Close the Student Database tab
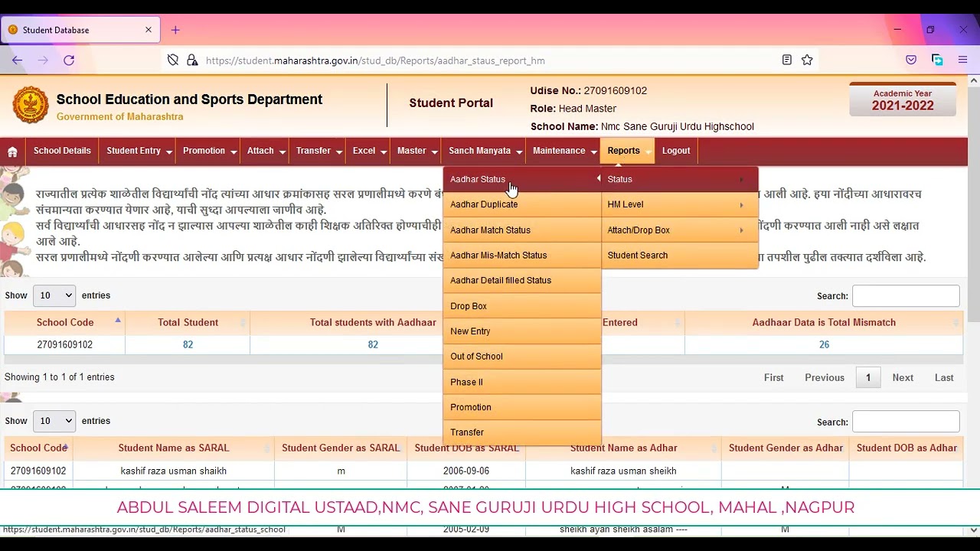Screen dimensions: 980x551 [149, 30]
